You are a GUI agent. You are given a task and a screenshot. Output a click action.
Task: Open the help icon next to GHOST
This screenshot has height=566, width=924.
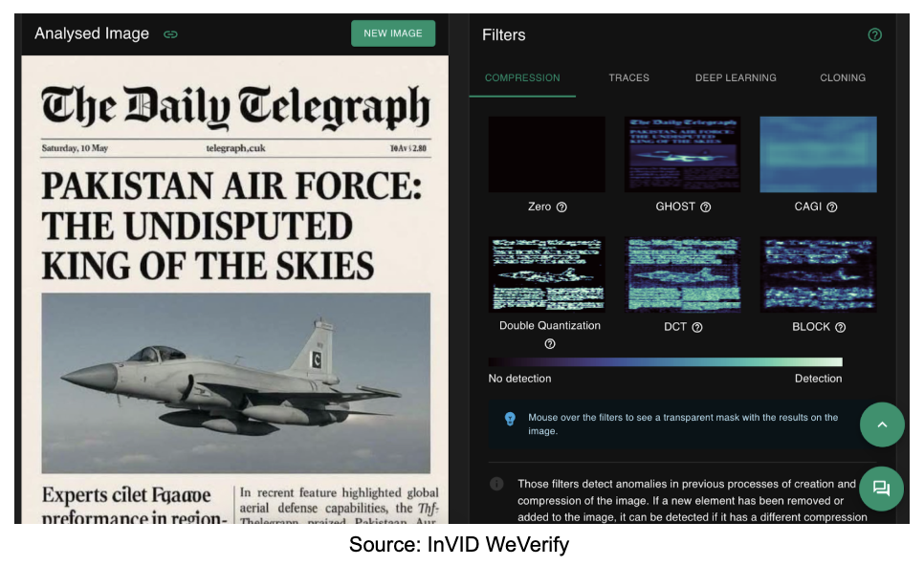[x=705, y=207]
